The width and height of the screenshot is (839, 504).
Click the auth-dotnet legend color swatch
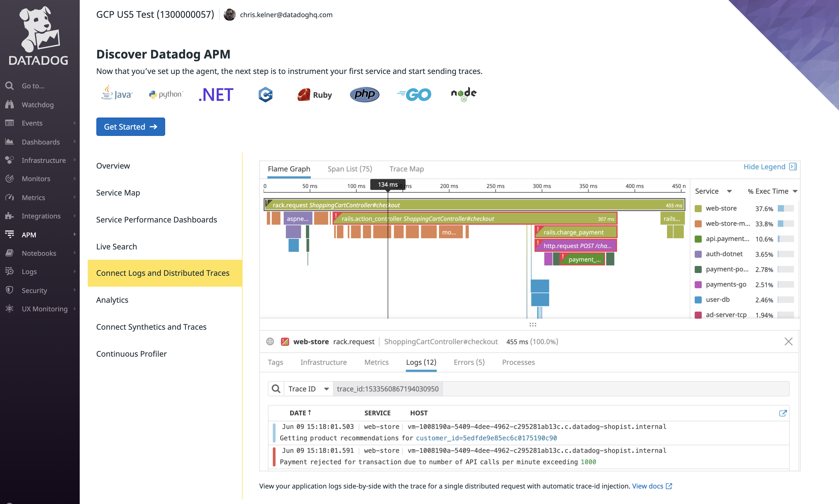698,254
